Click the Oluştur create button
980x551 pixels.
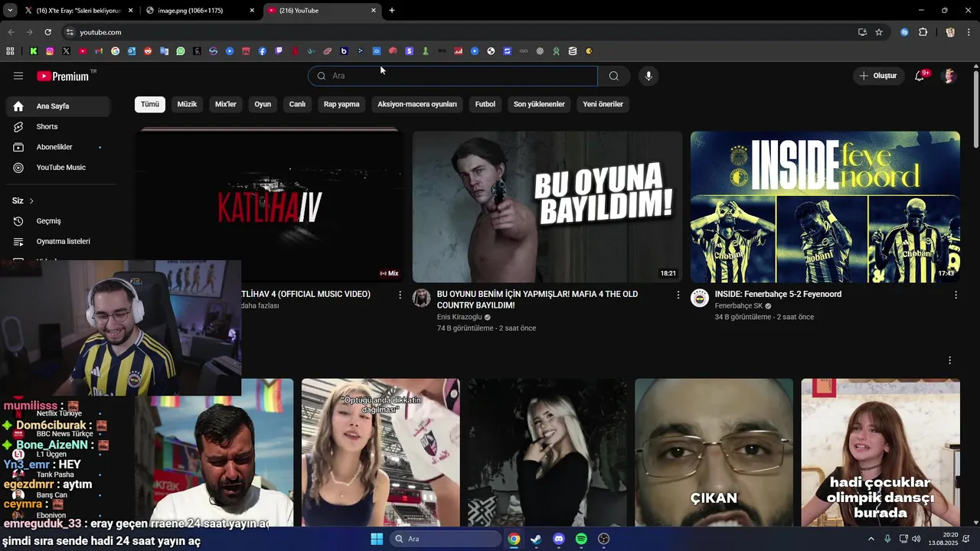tap(877, 76)
